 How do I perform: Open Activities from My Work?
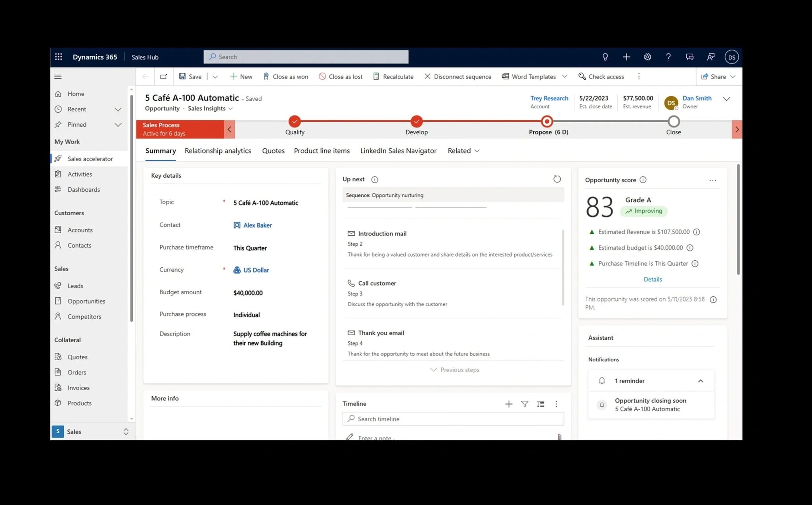79,174
